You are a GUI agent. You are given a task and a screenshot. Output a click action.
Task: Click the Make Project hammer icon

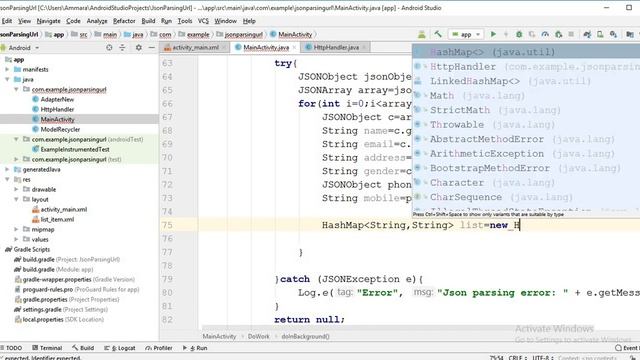coord(438,34)
